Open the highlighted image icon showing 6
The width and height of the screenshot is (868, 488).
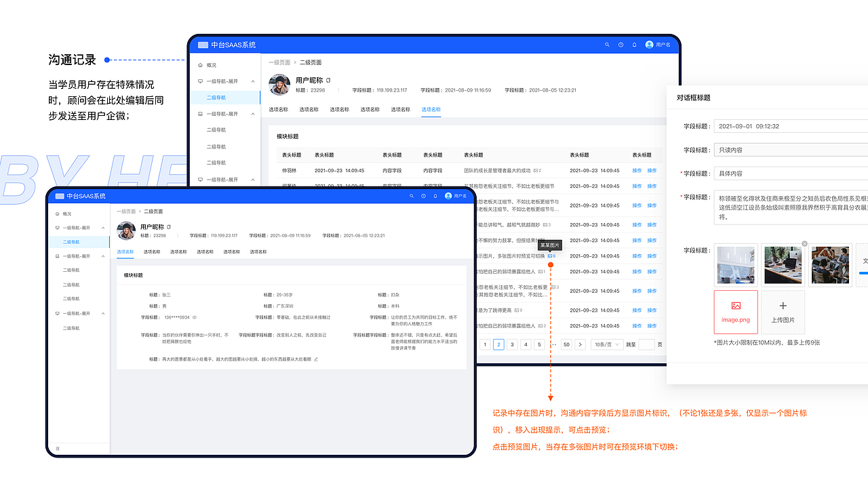coord(552,256)
